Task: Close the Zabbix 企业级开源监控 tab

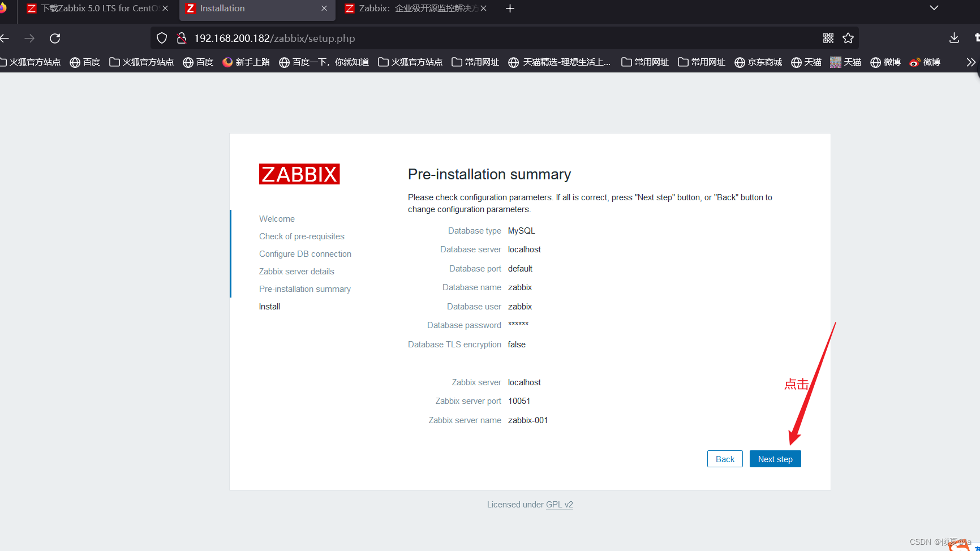Action: point(484,8)
